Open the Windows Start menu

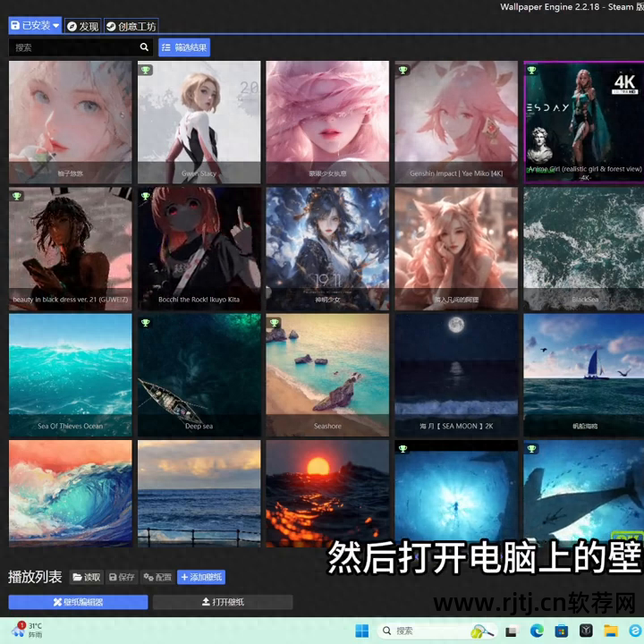coord(362,631)
